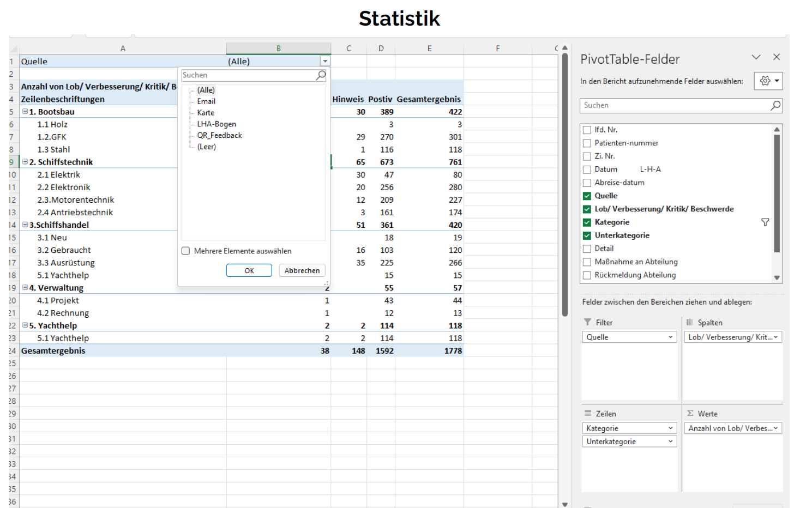
Task: Collapse the 4. Verwaltung group
Action: coord(25,288)
